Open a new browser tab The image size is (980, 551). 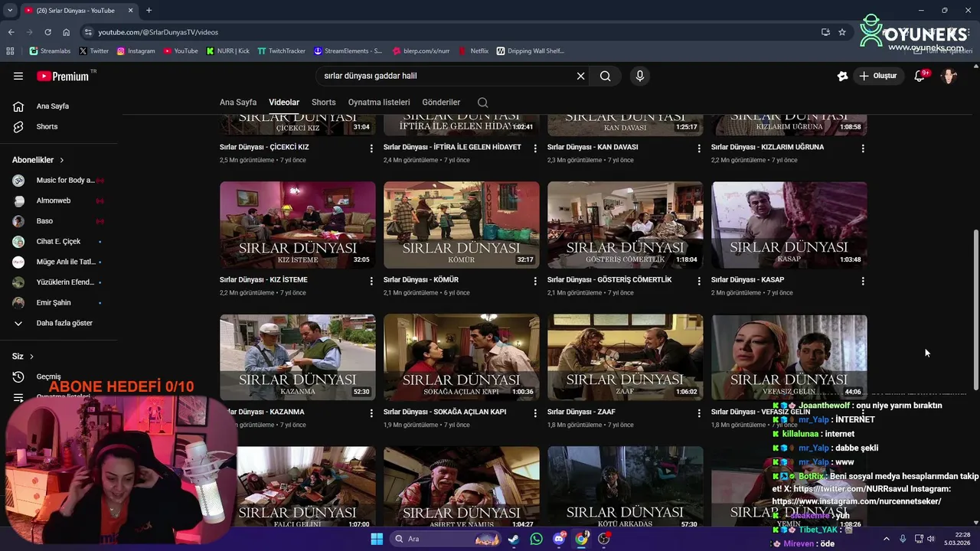pyautogui.click(x=149, y=10)
